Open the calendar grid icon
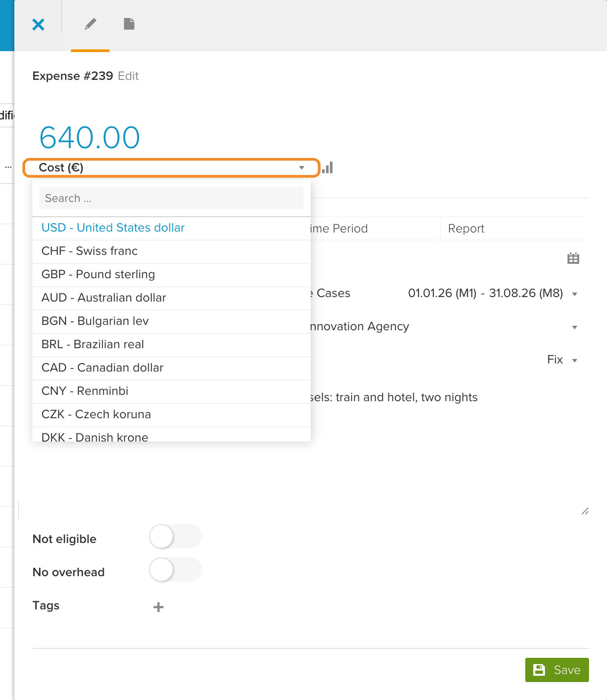Screen dimensions: 607x700 click(573, 258)
